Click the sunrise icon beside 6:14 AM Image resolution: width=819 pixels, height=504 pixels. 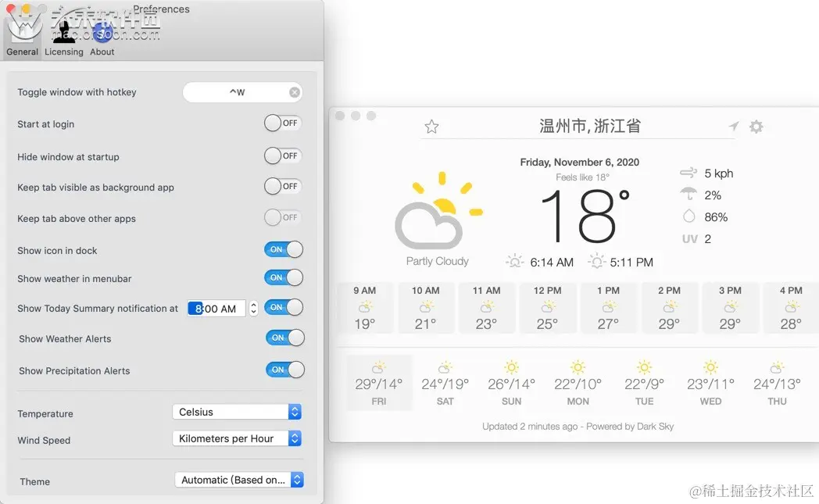pyautogui.click(x=514, y=261)
